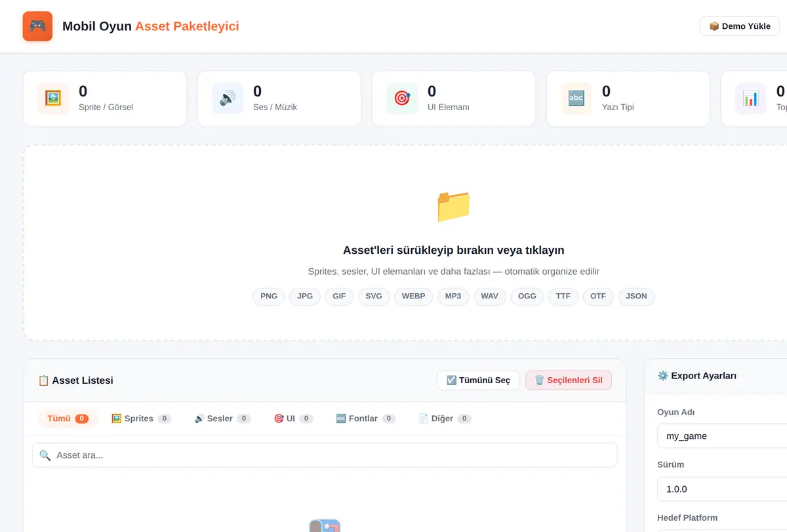Click the SVG format chip
The image size is (787, 532).
tap(374, 297)
